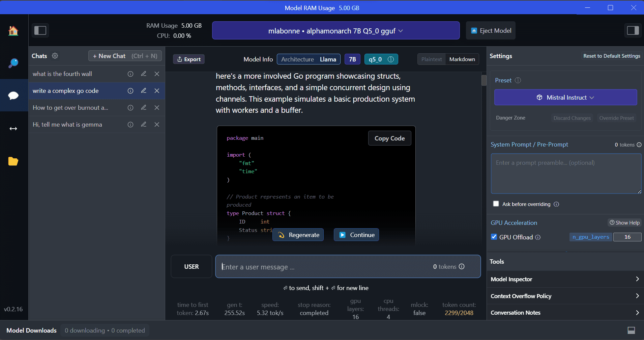Click the v0.2.16 version label

click(x=13, y=309)
